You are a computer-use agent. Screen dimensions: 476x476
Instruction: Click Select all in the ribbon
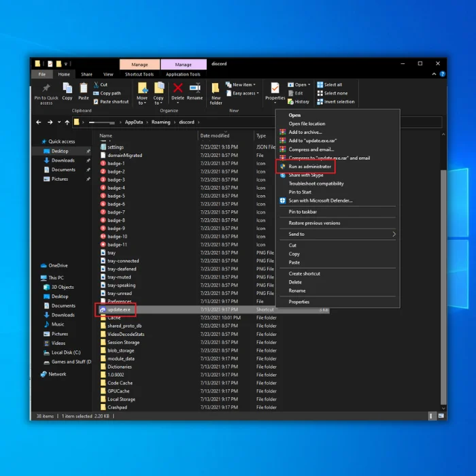pyautogui.click(x=330, y=85)
